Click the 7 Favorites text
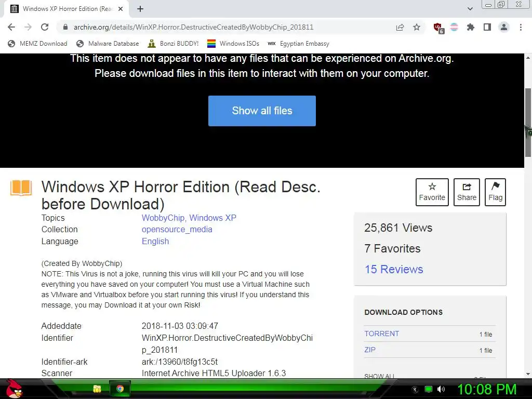Viewport: 532px width, 399px height. coord(393,248)
